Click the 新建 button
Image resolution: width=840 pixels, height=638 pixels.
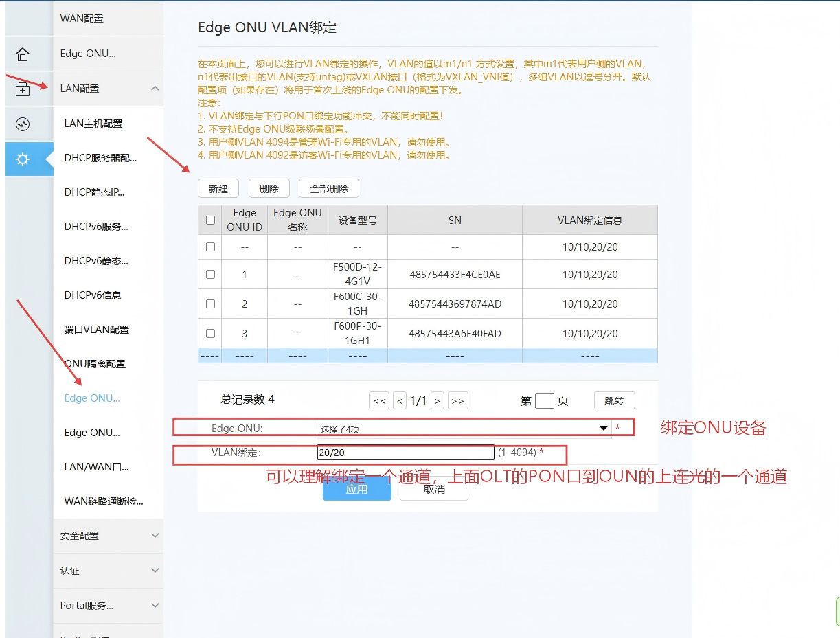point(218,189)
